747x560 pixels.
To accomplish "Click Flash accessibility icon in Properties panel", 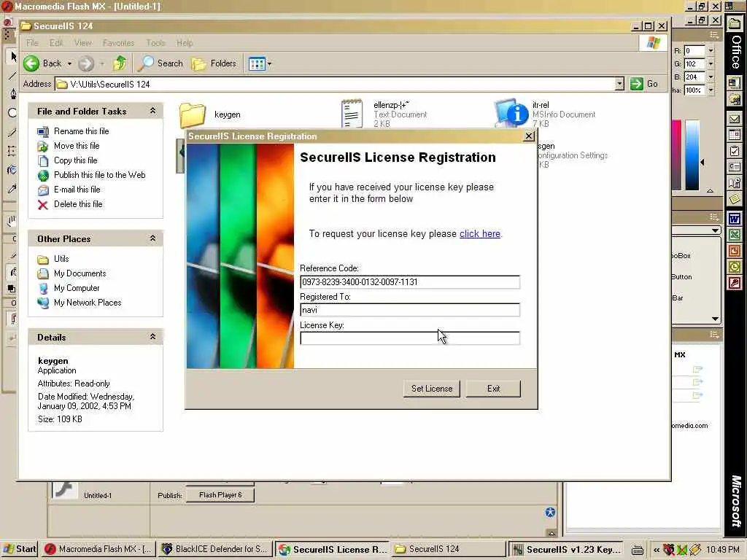I will (x=550, y=513).
